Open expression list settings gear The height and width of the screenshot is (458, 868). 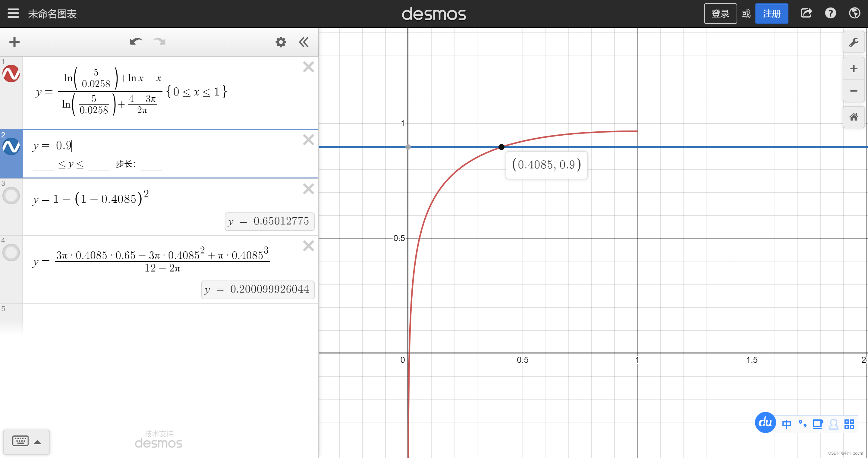pyautogui.click(x=280, y=42)
